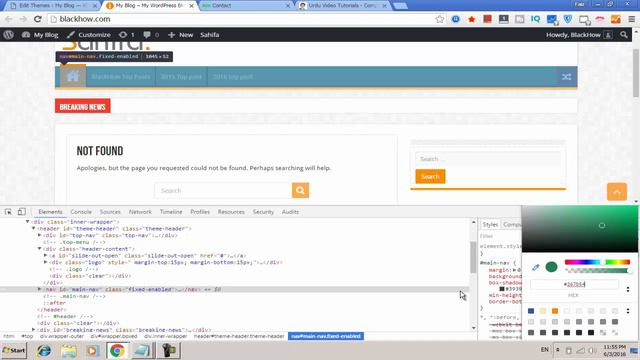Expand the div logo node
Image resolution: width=640 pixels, height=360 pixels.
[x=46, y=262]
